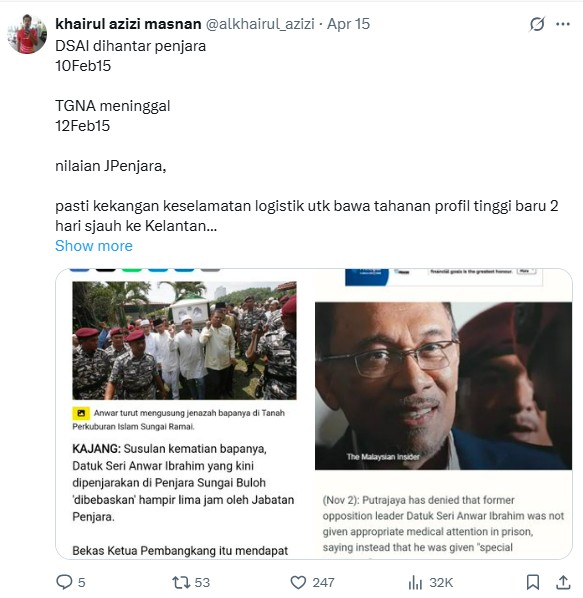583x598 pixels.
Task: Click the 247 likes count
Action: pos(323,583)
